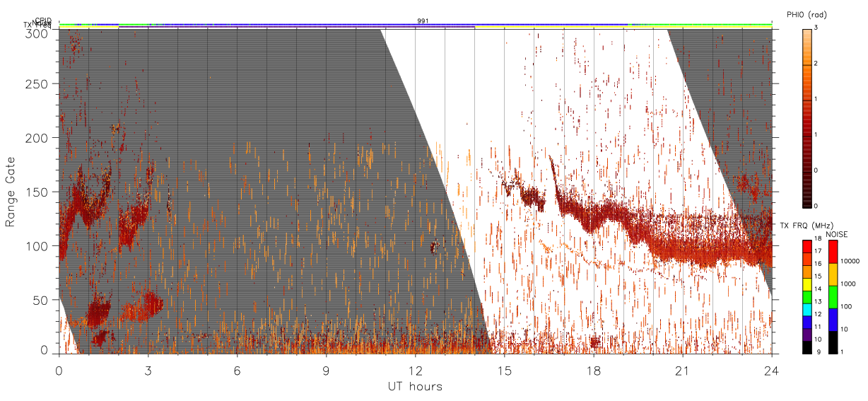Viewport: 868px width, 401px height.
Task: Click y-axis tick label '100'
Action: [38, 246]
